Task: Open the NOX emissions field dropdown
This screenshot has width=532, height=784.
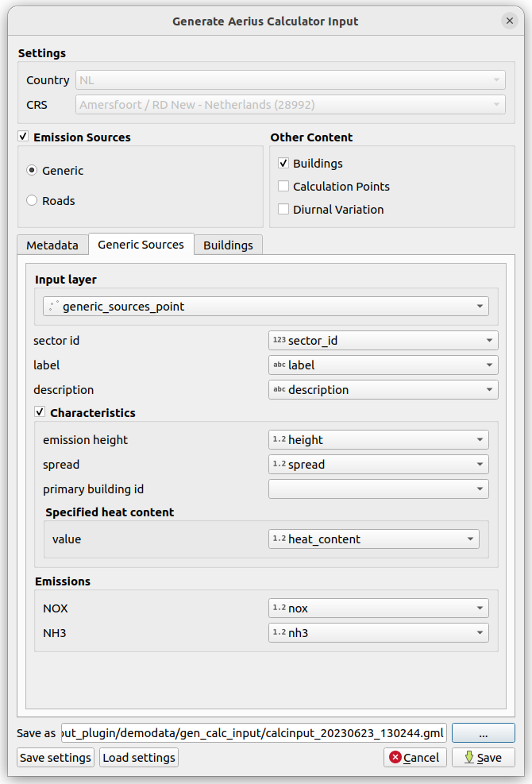Action: point(379,608)
